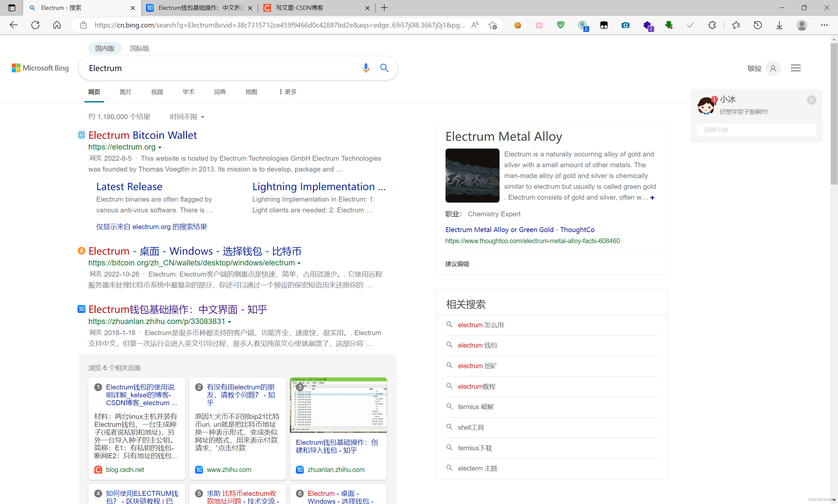Screen dimensions: 838x504
Task: Click the browser back arrow
Action: click(x=14, y=25)
